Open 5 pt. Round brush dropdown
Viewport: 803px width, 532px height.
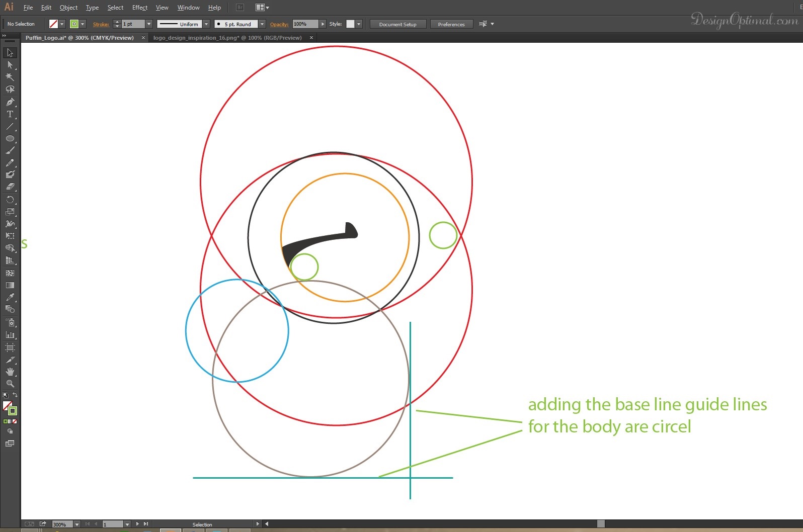pos(262,24)
